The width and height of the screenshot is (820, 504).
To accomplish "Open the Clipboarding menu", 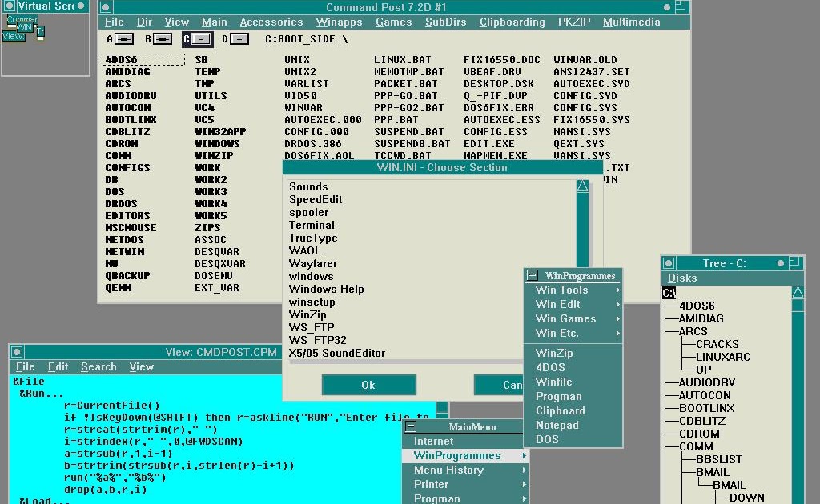I will pyautogui.click(x=512, y=22).
